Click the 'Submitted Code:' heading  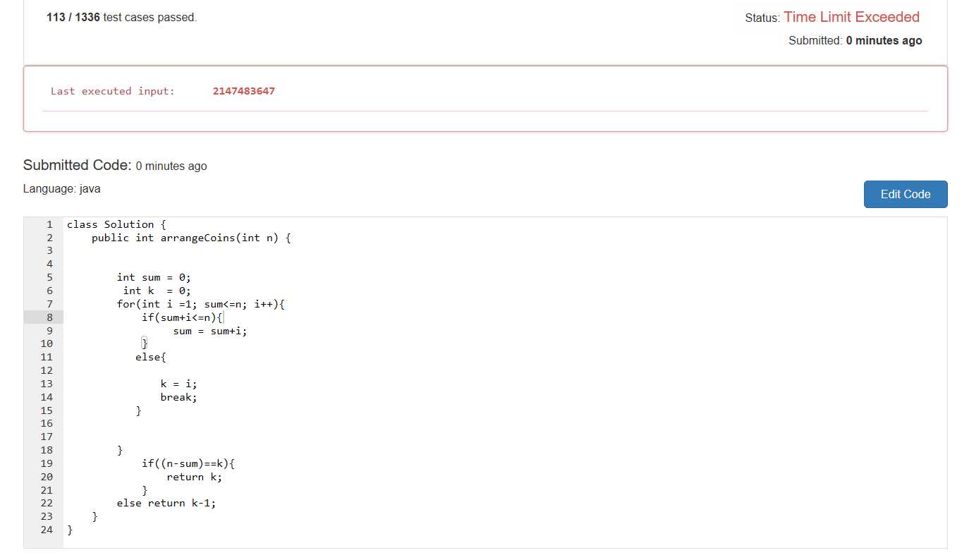tap(78, 165)
